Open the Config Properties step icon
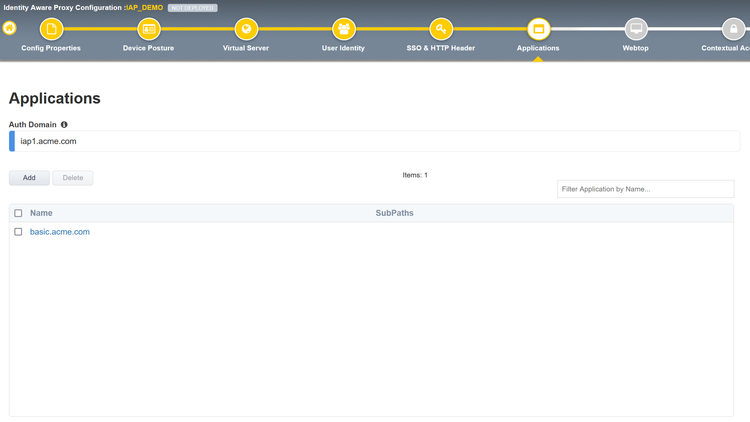The image size is (750, 422). [51, 29]
